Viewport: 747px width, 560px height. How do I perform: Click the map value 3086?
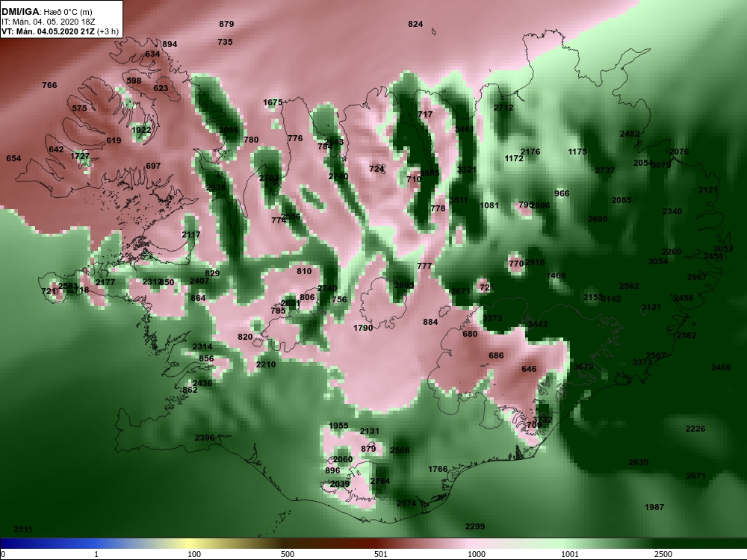(229, 130)
